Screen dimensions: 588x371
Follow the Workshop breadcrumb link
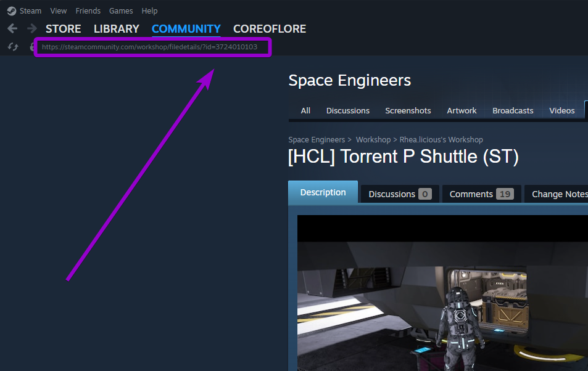point(373,140)
